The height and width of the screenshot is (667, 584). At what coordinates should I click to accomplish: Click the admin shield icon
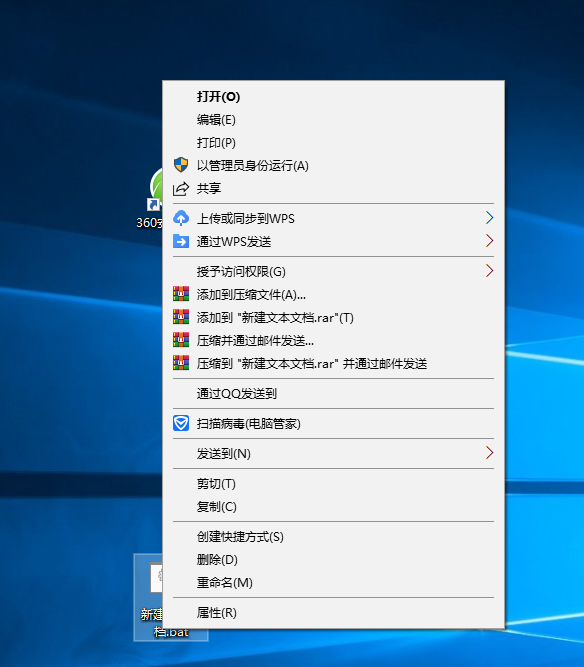click(181, 165)
